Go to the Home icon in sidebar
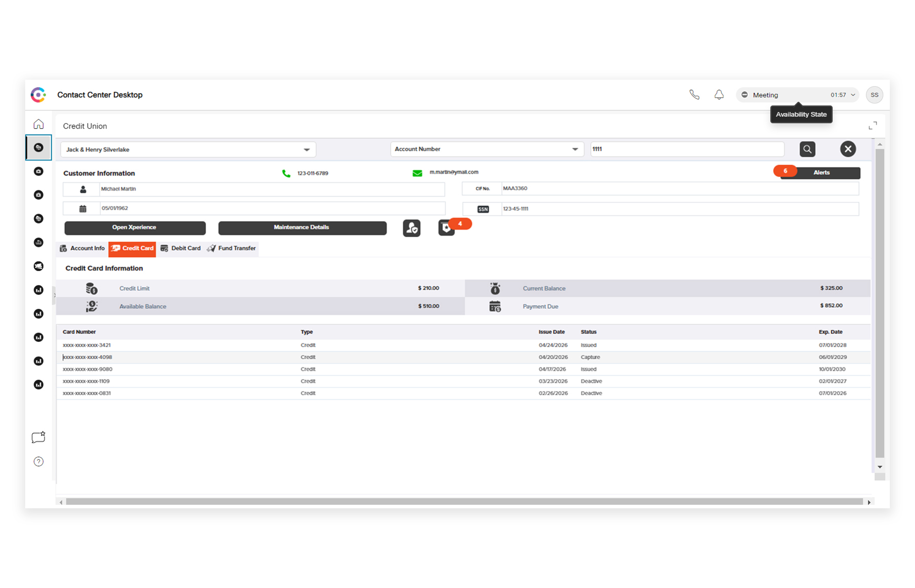 pos(39,124)
